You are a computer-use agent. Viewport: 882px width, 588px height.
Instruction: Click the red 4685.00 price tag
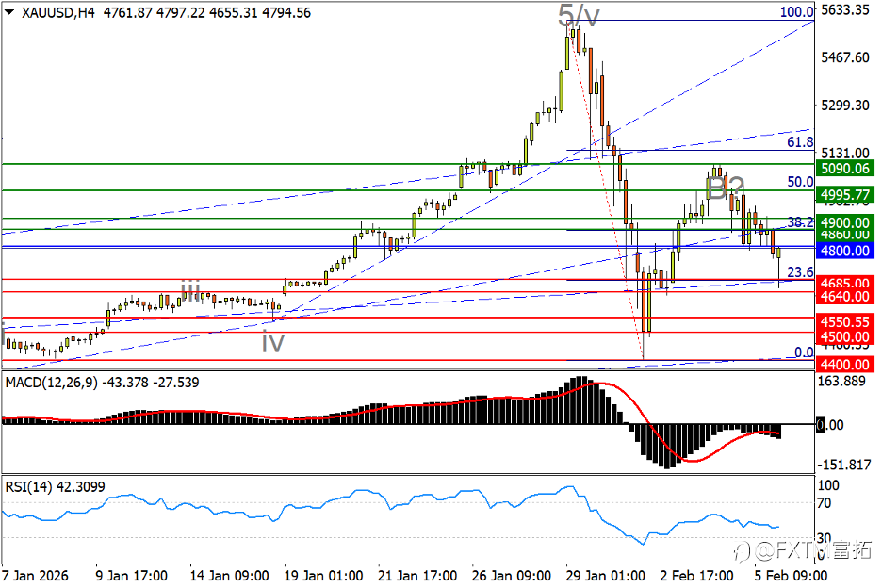845,282
